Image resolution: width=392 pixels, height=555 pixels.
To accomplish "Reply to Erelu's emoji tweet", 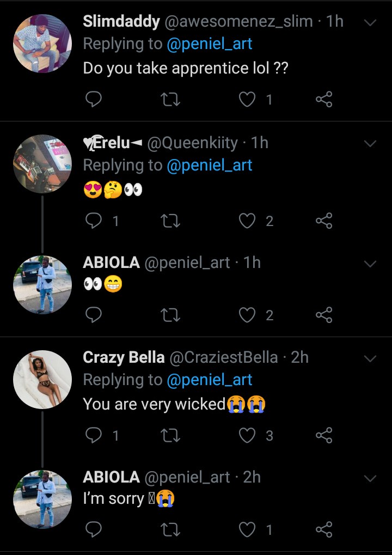I will click(x=94, y=221).
